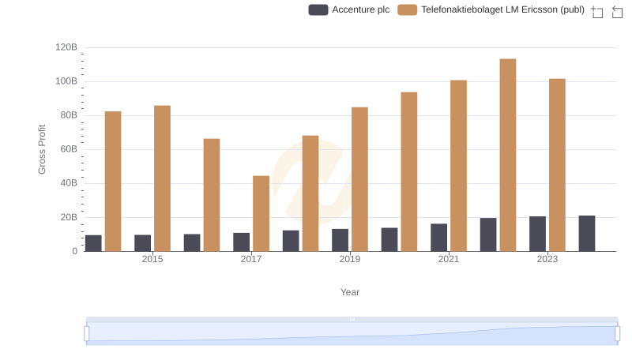Click the 2015 x-axis label
The image size is (632, 364).
click(152, 259)
